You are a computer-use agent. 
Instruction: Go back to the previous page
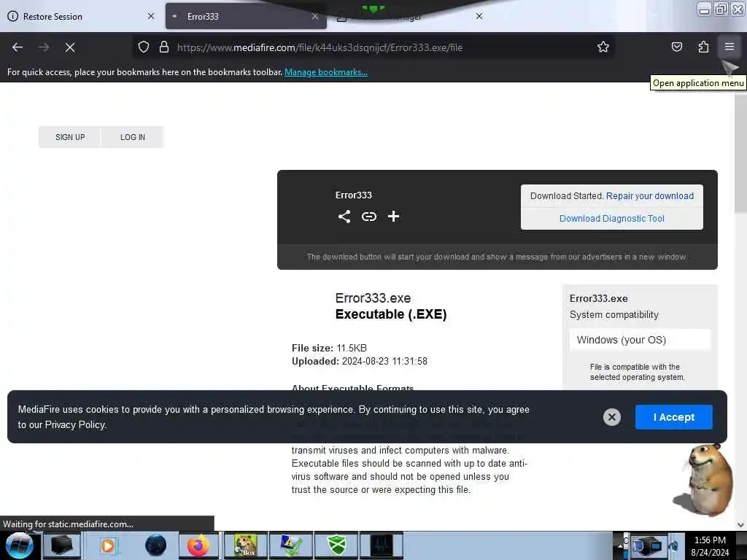tap(18, 47)
